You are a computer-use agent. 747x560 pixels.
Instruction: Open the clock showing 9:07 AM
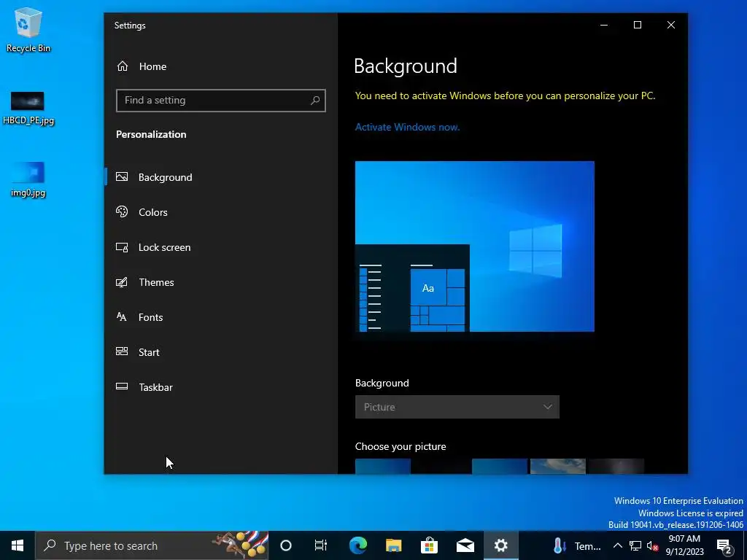click(x=684, y=545)
